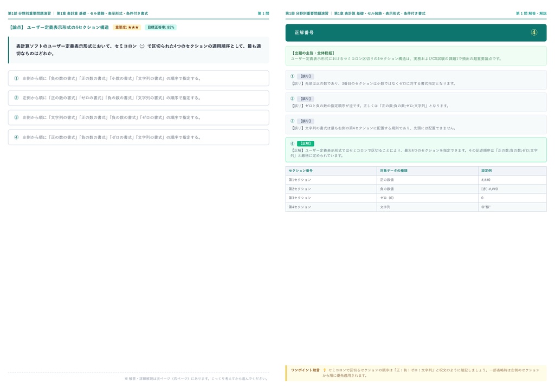Click the ワンポイント助言 label
This screenshot has height=392, width=555.
pos(305,370)
